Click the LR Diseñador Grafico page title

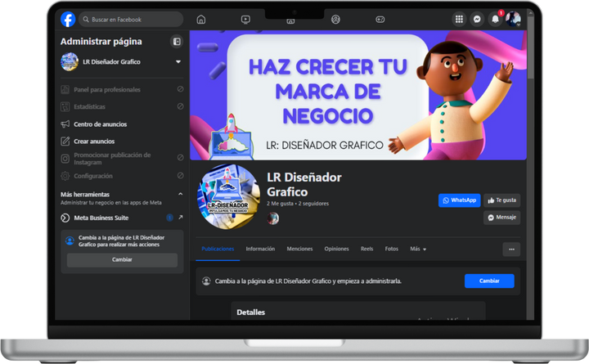pyautogui.click(x=304, y=184)
